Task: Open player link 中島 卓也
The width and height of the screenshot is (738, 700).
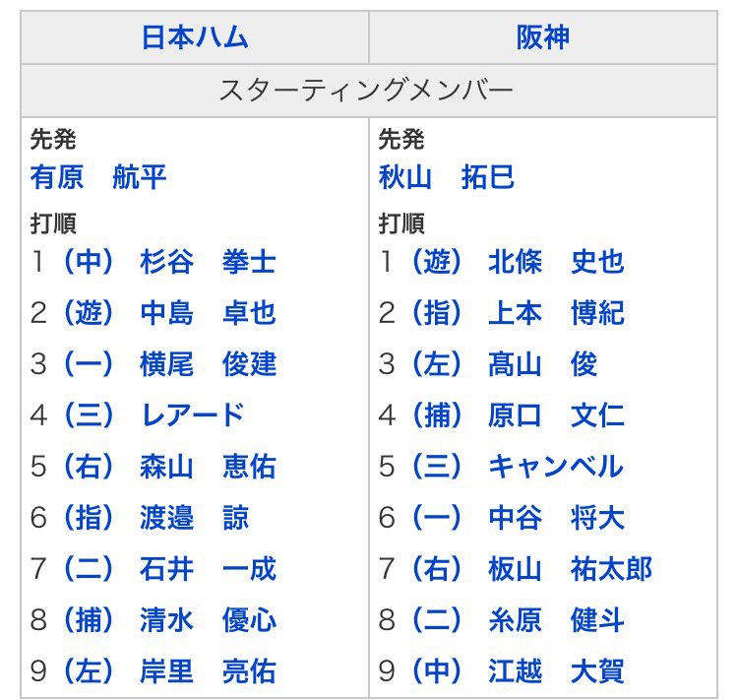Action: click(x=208, y=314)
